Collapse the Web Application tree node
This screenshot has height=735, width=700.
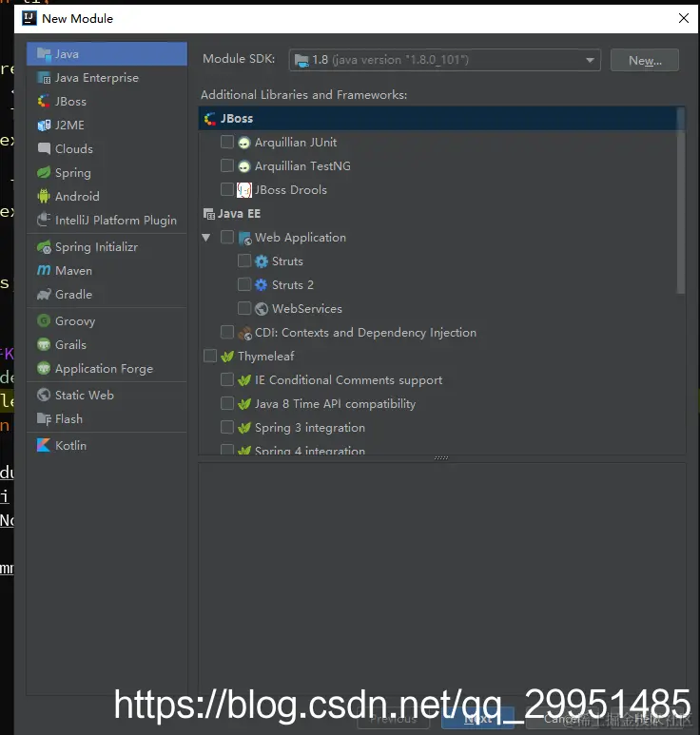[x=205, y=238]
